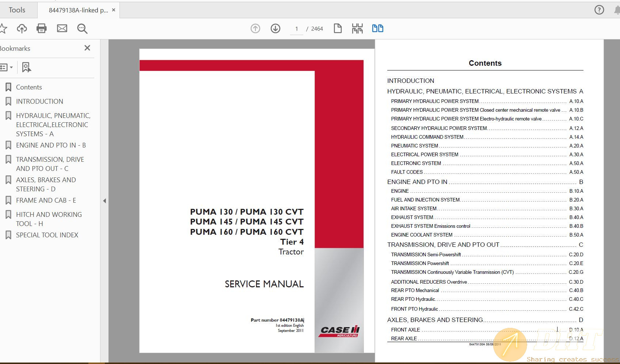This screenshot has width=620, height=364.
Task: Click FRONT PTO Hydraulic entry
Action: click(487, 309)
